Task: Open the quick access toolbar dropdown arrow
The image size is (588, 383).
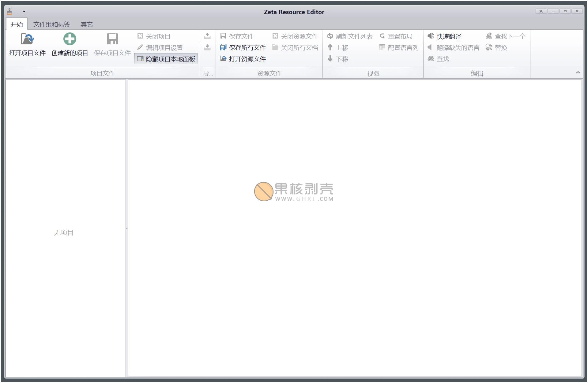Action: click(x=24, y=12)
